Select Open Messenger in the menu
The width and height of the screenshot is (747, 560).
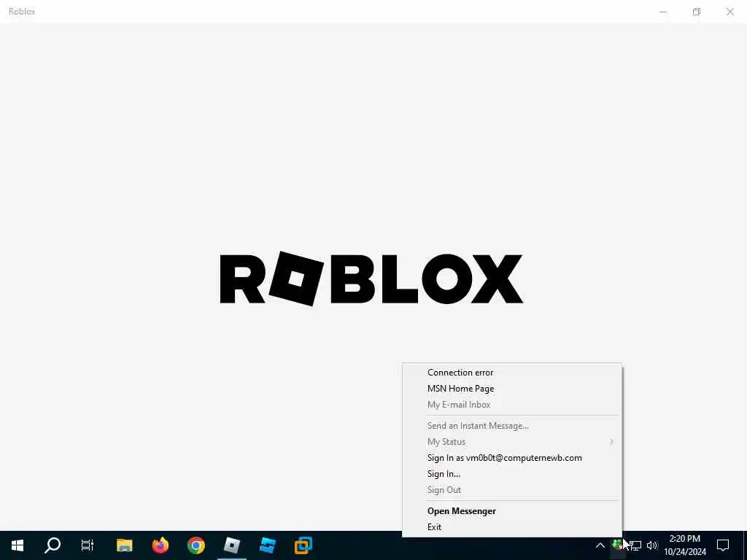click(x=512, y=511)
